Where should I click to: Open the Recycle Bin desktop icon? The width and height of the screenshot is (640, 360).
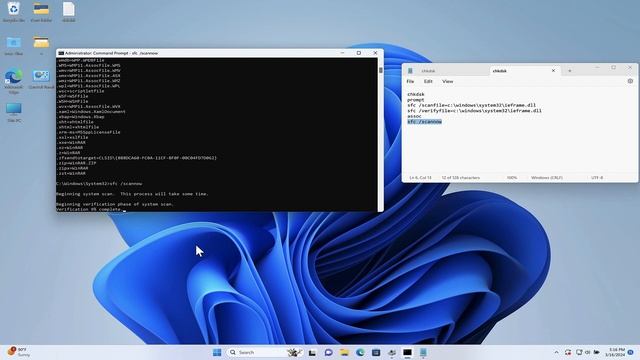click(13, 11)
